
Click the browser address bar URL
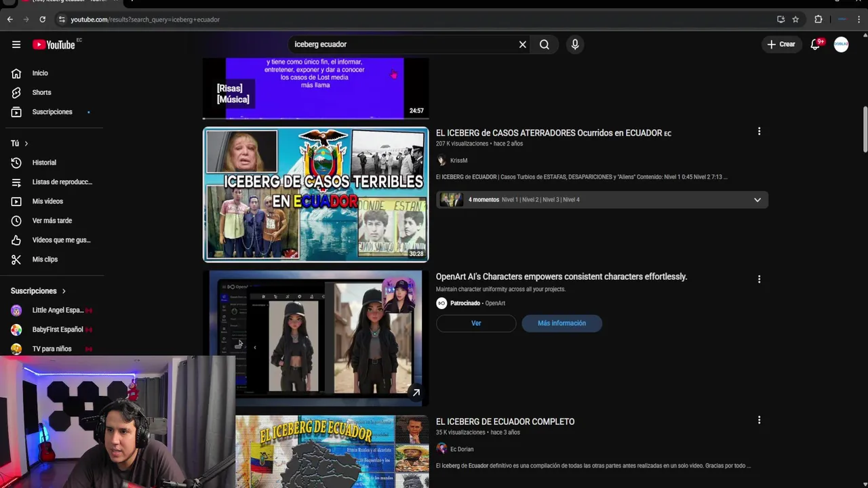(x=145, y=20)
